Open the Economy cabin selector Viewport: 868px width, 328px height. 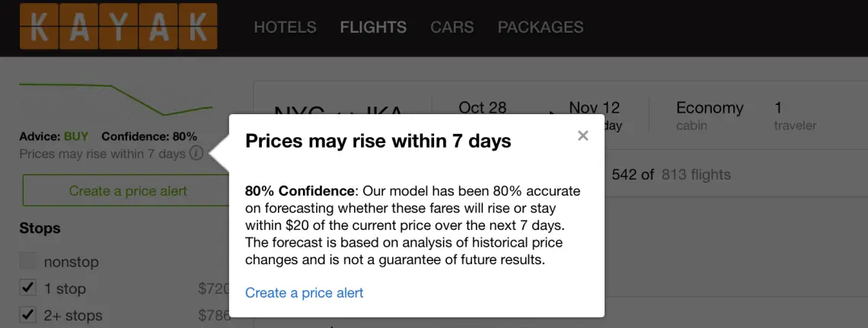tap(709, 115)
